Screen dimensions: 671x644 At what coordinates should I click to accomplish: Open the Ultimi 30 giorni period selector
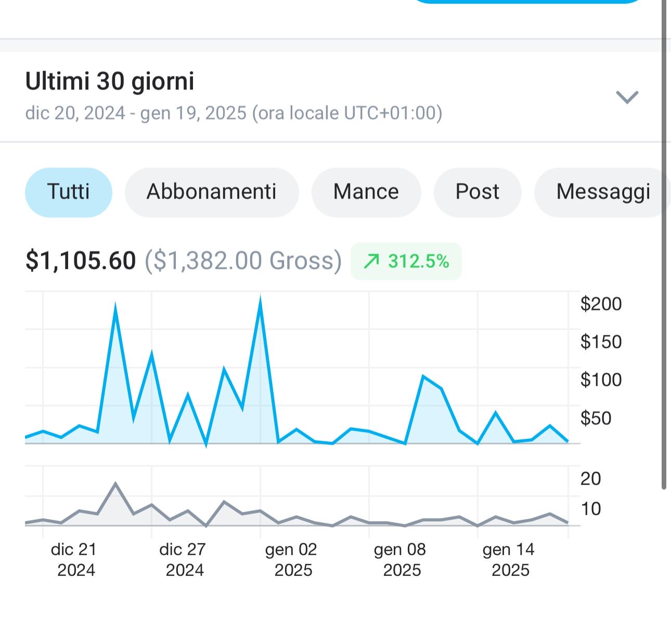click(110, 82)
